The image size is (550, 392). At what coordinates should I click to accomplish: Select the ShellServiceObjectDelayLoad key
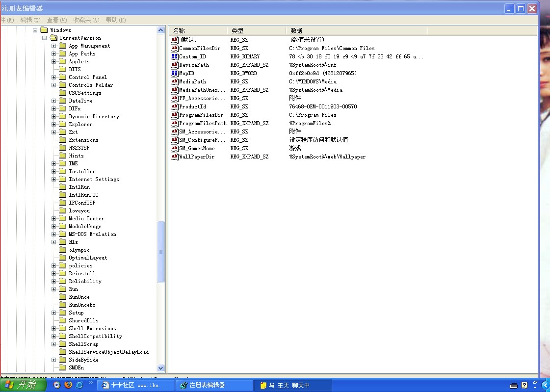(x=108, y=352)
